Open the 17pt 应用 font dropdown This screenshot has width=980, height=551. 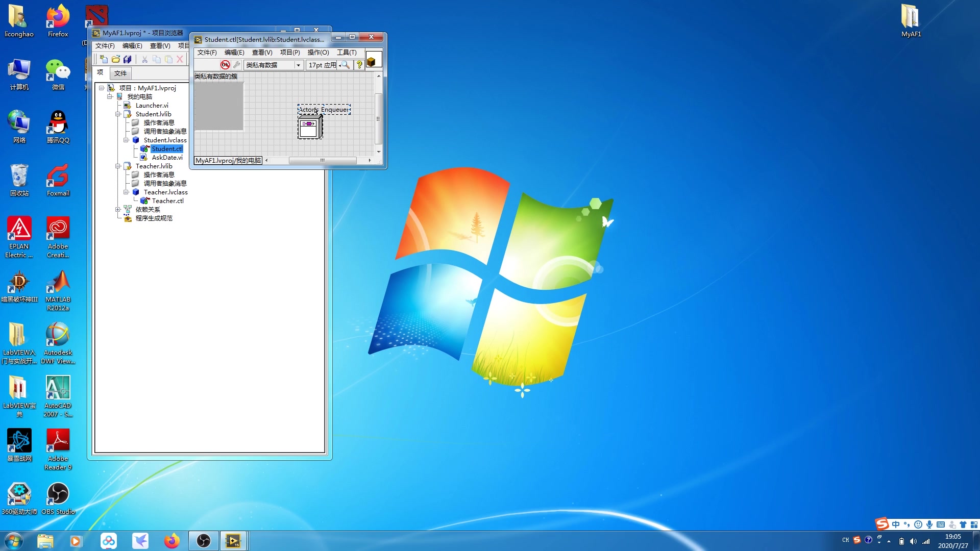coord(323,65)
